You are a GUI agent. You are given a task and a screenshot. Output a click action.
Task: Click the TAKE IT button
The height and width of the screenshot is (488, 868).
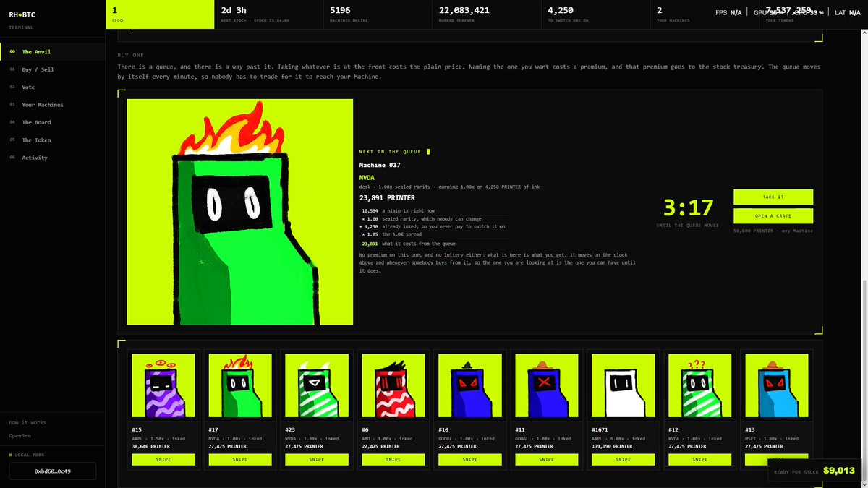point(773,197)
